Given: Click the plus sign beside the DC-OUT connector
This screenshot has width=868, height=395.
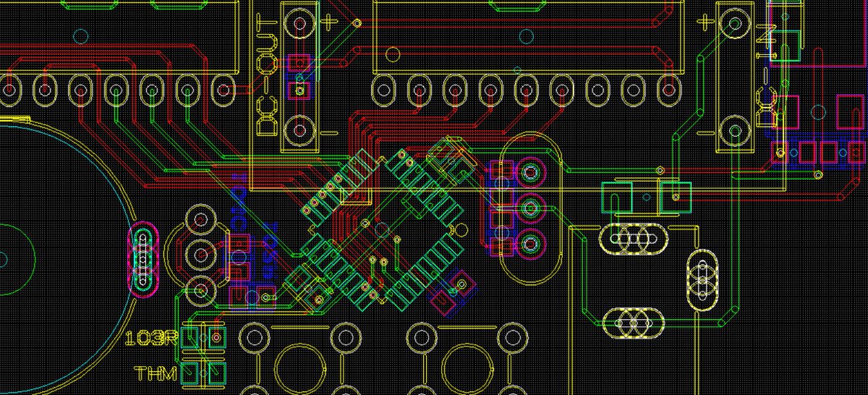Looking at the screenshot, I should click(x=331, y=21).
